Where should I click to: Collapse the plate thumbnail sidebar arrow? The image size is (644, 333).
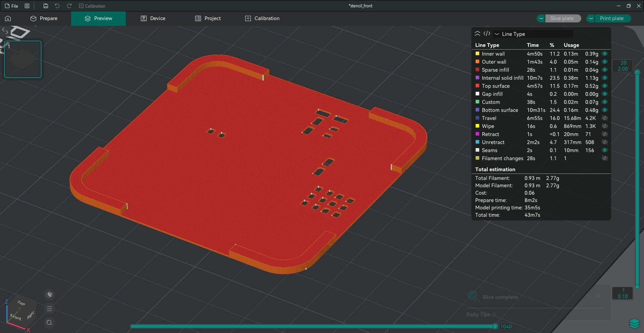(5, 31)
